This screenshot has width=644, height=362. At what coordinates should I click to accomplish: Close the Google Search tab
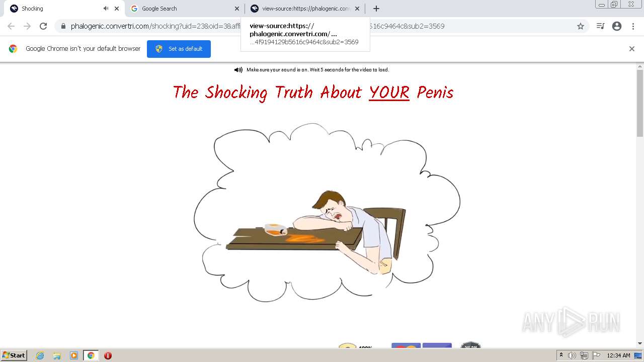coord(237,9)
